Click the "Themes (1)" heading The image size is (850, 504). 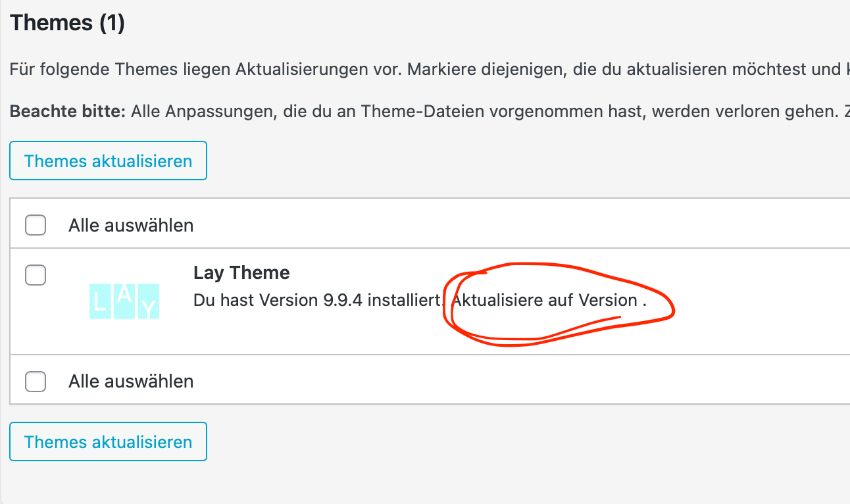tap(67, 23)
